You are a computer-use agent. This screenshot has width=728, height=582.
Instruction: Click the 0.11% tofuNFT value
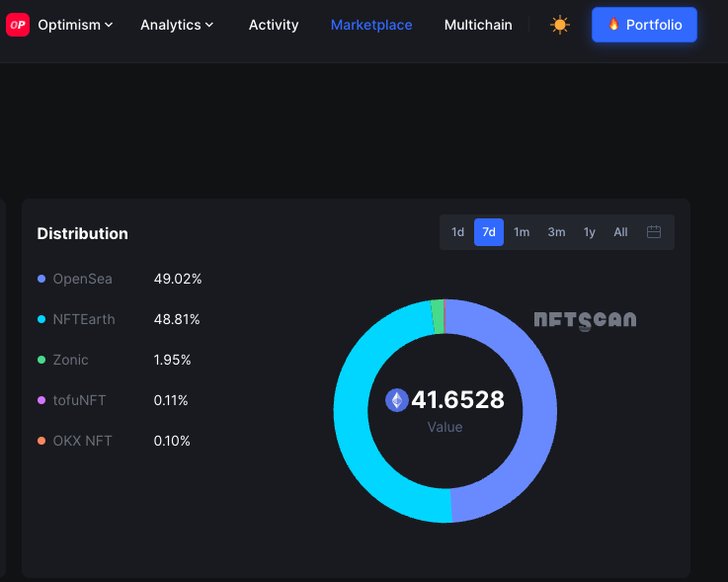[x=171, y=400]
